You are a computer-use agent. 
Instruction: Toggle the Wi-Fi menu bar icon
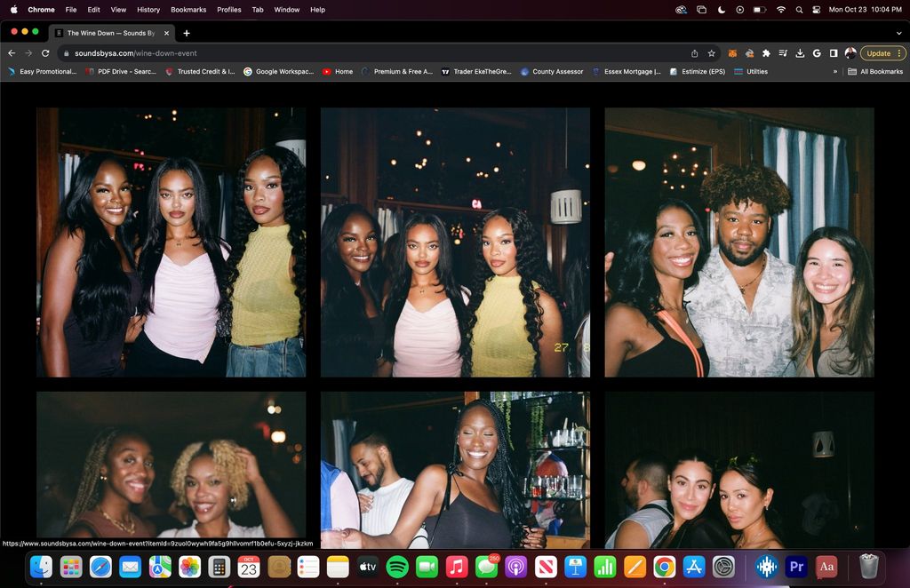(x=781, y=10)
